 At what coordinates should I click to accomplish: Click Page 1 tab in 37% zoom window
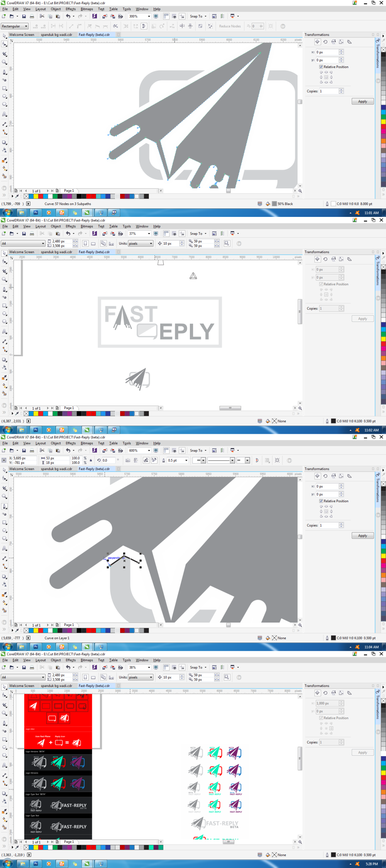(69, 408)
